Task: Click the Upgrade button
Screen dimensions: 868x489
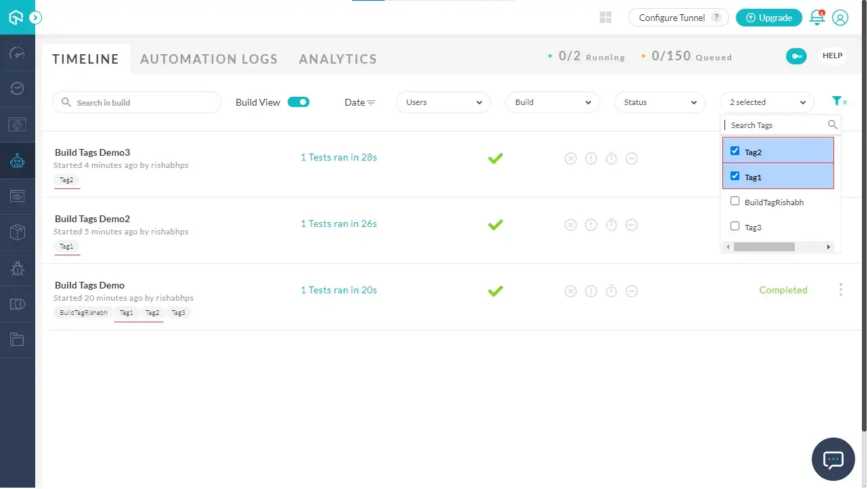Action: click(769, 18)
